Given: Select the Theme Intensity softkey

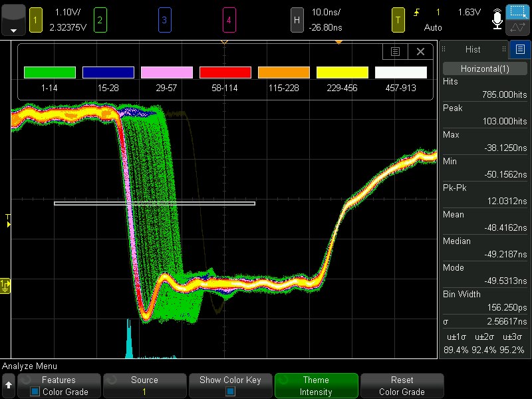Looking at the screenshot, I should [x=317, y=386].
